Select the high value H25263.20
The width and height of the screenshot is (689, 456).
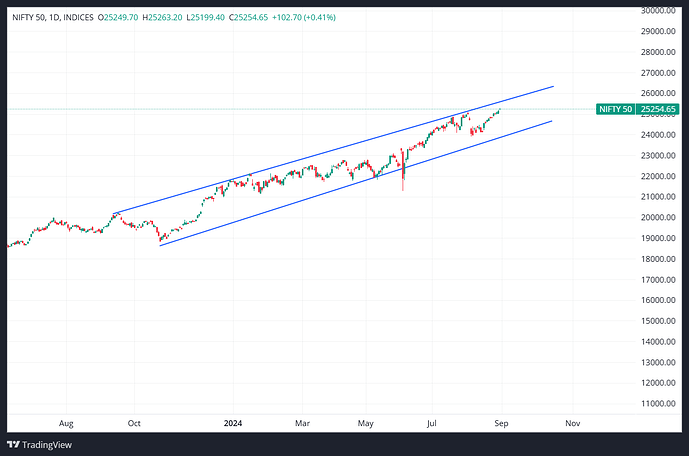click(x=162, y=18)
